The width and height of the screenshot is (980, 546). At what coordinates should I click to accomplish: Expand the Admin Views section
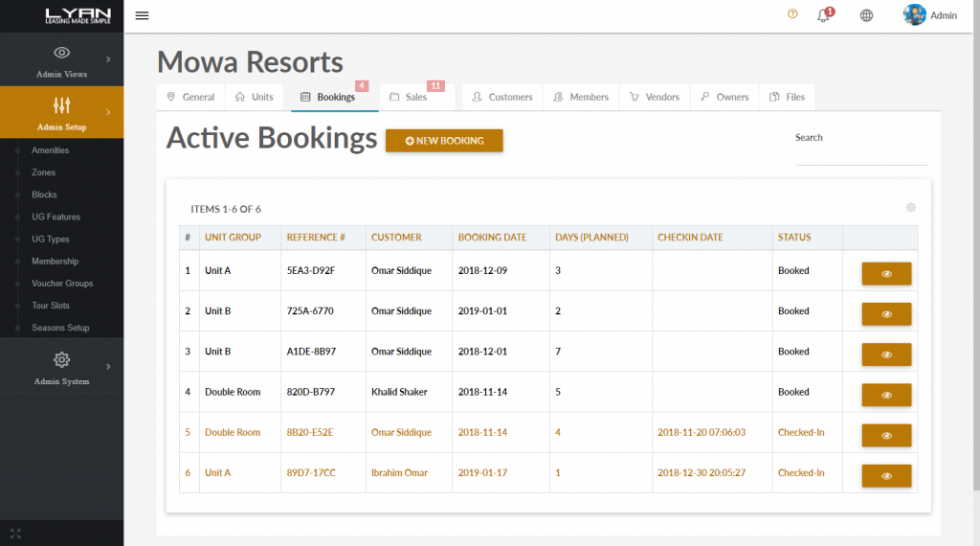point(62,59)
